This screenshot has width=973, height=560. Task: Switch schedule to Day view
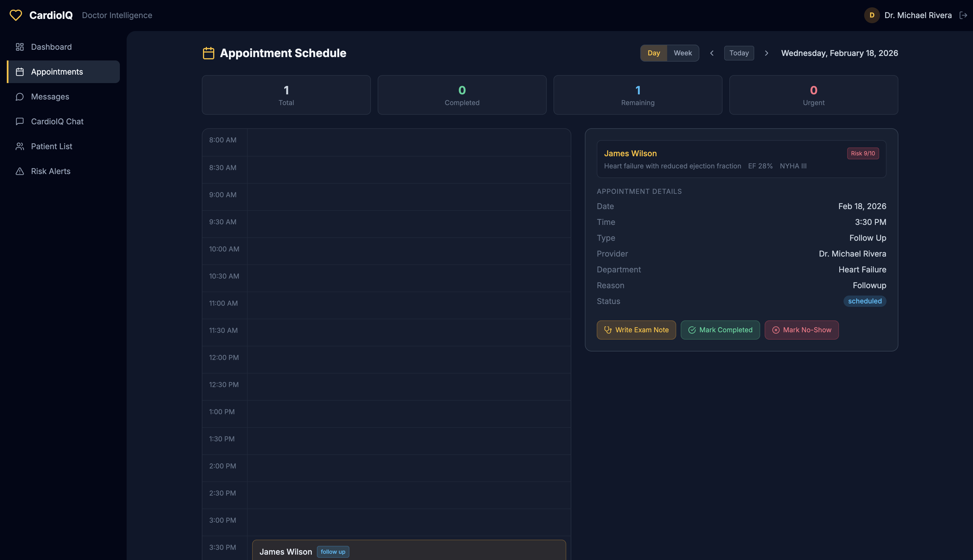tap(653, 53)
